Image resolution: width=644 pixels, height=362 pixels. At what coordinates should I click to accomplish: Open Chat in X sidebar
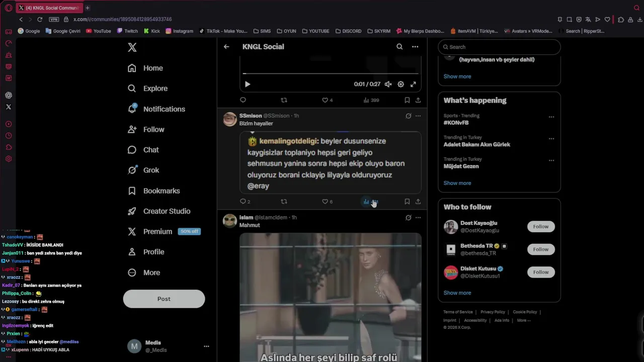tap(143, 150)
